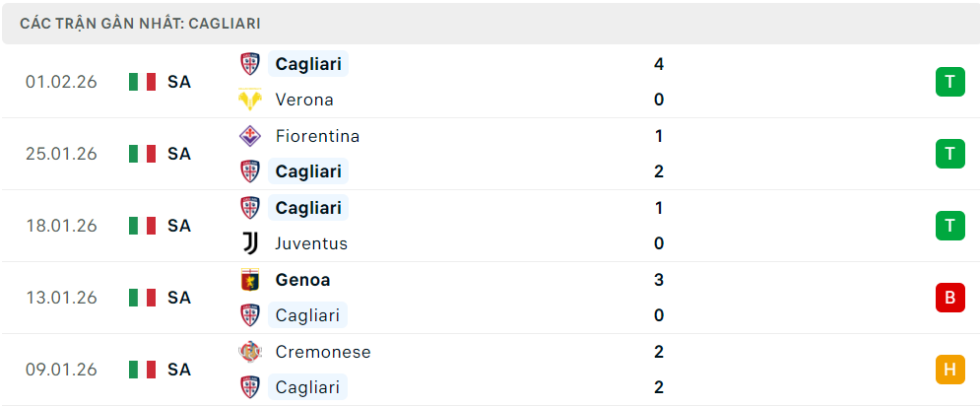Click the Fiorentina club crest icon
The image size is (980, 407).
250,136
